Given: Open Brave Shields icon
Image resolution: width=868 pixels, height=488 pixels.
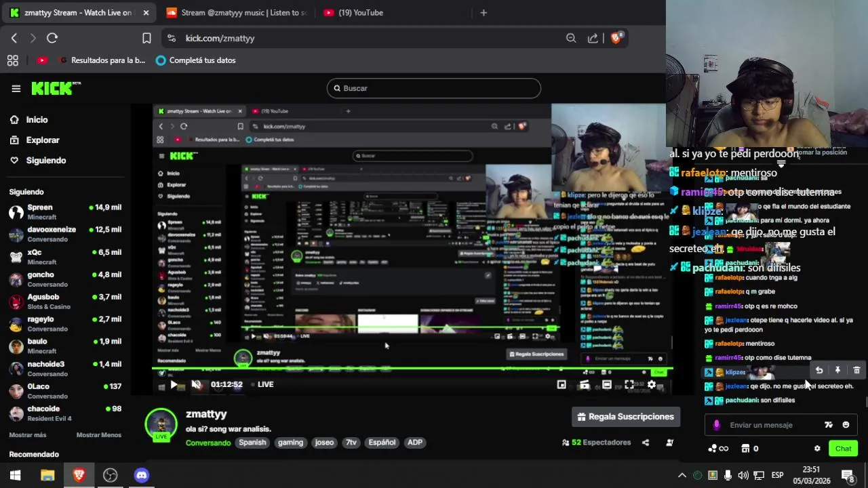Looking at the screenshot, I should click(x=616, y=38).
